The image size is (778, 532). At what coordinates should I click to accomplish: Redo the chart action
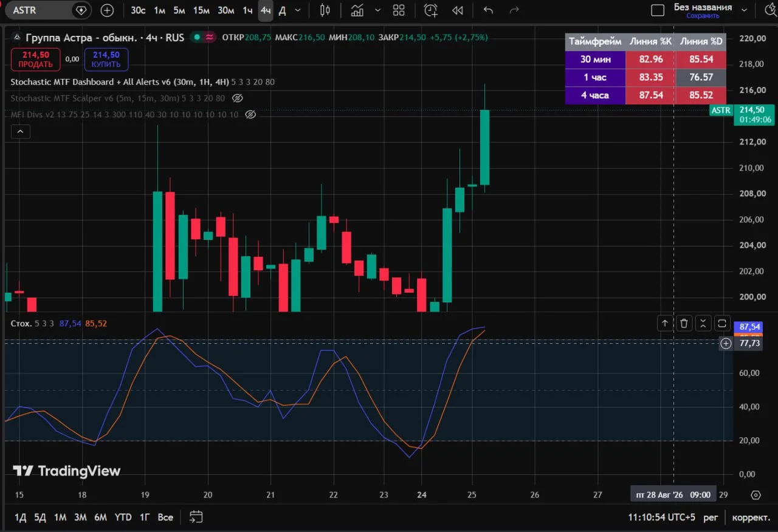514,10
